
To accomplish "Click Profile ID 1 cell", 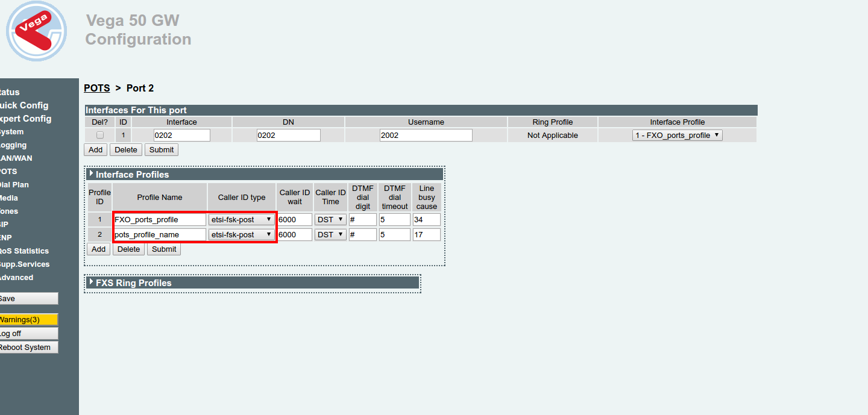I will click(100, 219).
